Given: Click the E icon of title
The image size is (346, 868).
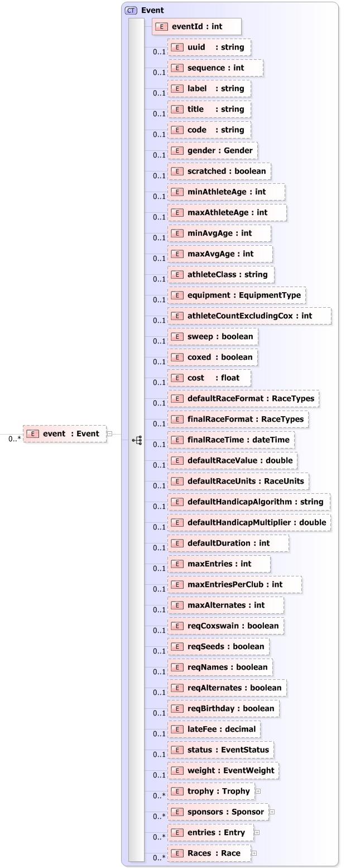Looking at the screenshot, I should (x=177, y=109).
